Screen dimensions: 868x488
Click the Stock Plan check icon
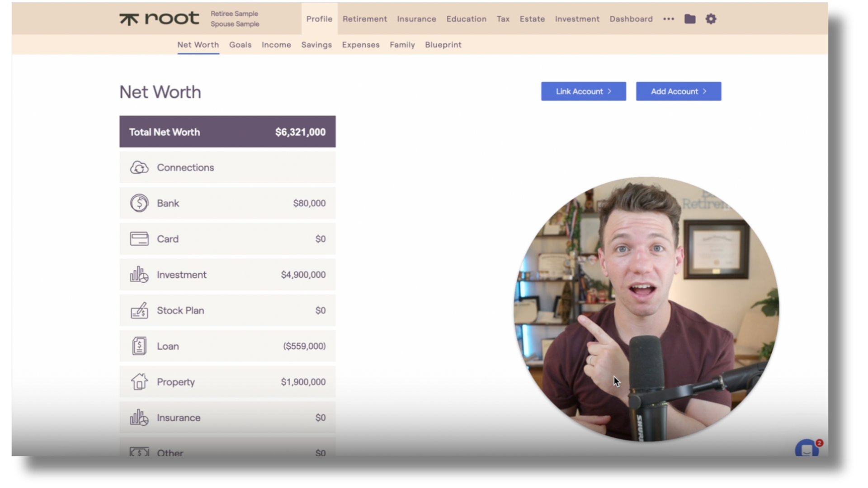click(x=139, y=310)
